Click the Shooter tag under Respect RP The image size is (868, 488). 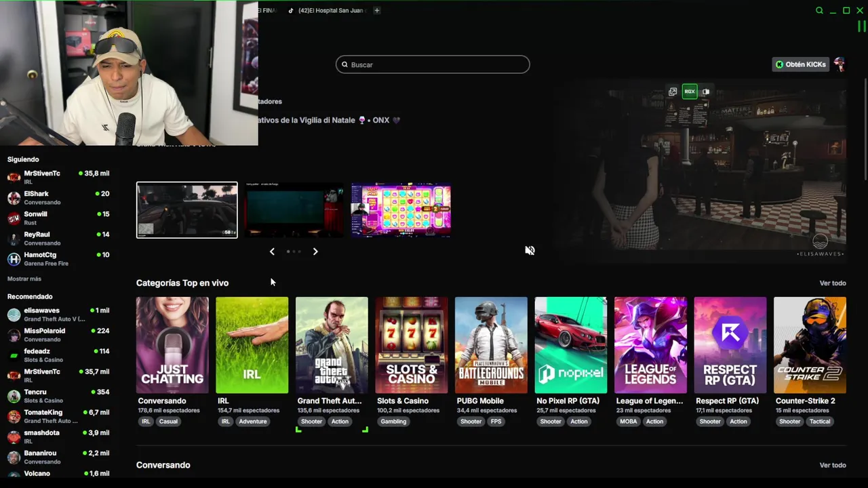pos(710,422)
